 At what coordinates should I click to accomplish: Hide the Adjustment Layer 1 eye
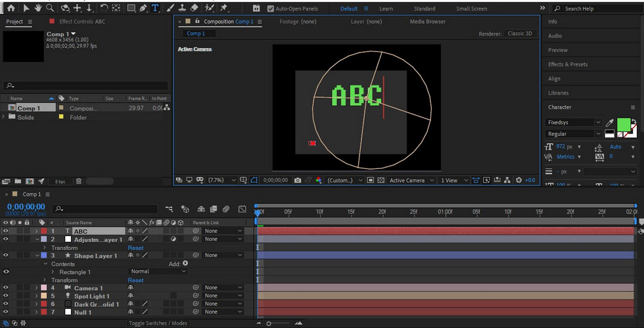[x=6, y=239]
